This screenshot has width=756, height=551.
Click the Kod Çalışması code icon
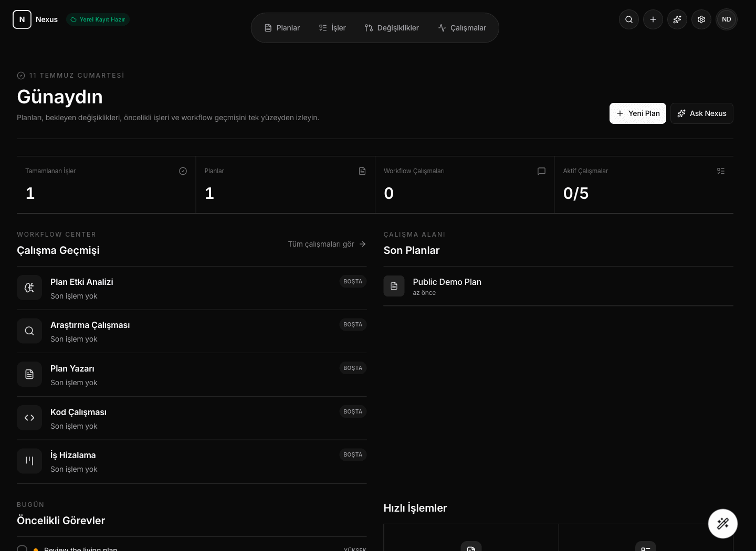(29, 418)
